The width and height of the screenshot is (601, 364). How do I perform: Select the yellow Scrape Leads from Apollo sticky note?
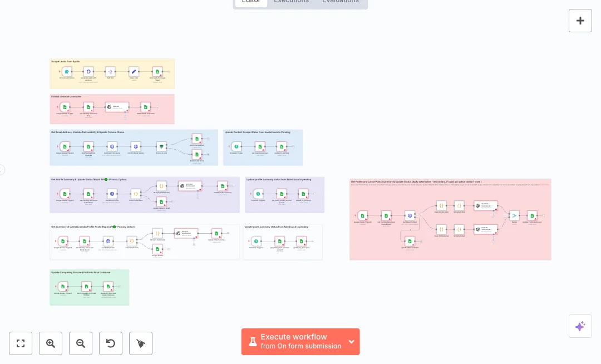coord(111,83)
